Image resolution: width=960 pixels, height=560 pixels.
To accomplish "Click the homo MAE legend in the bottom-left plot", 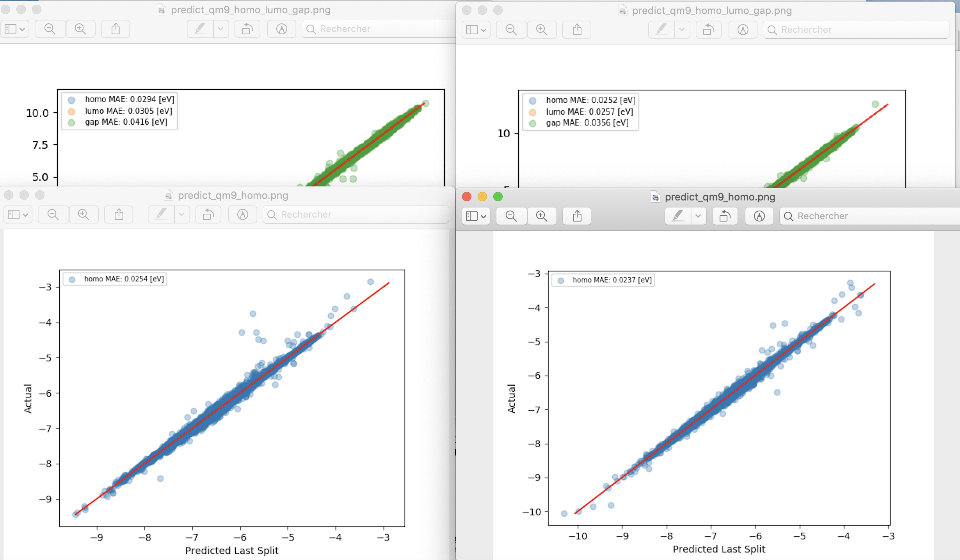I will [x=115, y=278].
